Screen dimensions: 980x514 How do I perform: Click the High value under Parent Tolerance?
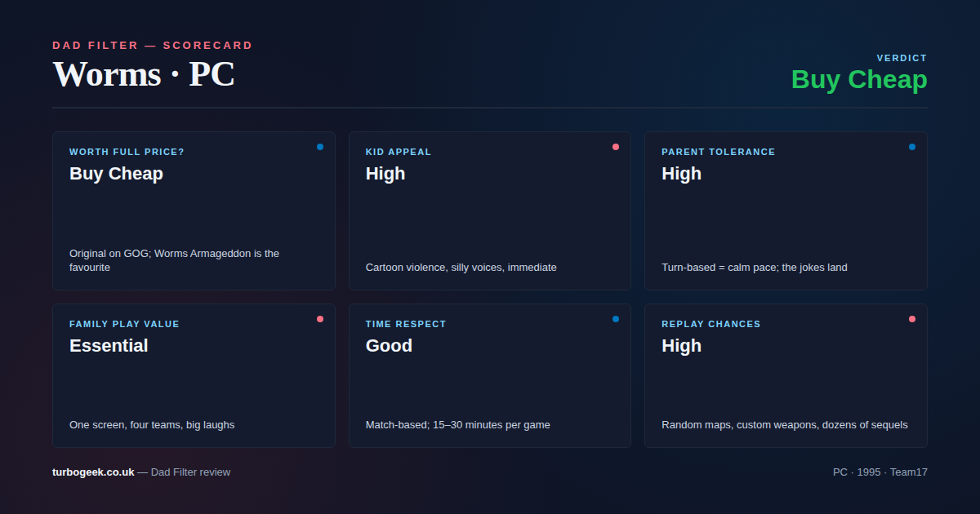pos(681,173)
